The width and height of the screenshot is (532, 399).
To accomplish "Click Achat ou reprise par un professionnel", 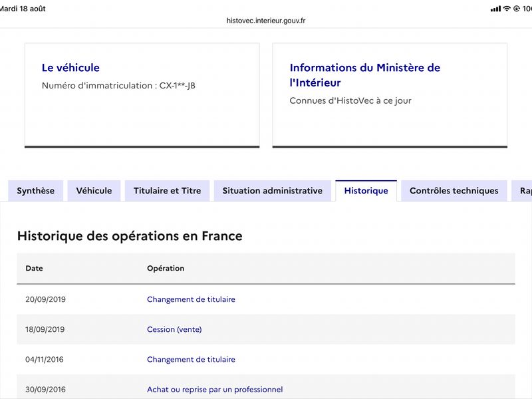I will [215, 390].
